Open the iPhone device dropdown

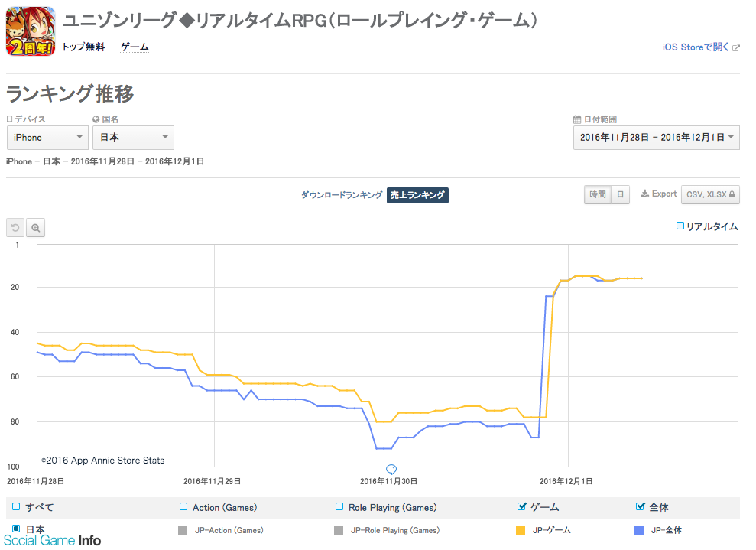click(47, 138)
